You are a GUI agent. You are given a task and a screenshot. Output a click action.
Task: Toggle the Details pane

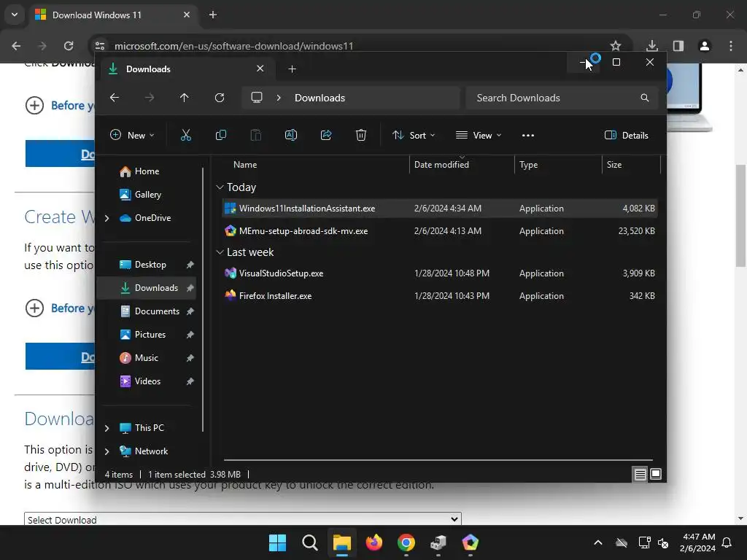pyautogui.click(x=626, y=135)
